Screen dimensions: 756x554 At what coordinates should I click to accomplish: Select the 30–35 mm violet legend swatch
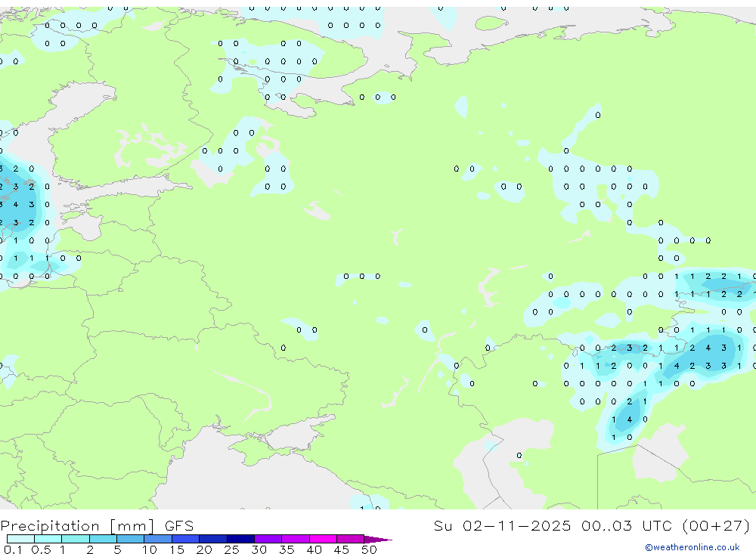268,539
